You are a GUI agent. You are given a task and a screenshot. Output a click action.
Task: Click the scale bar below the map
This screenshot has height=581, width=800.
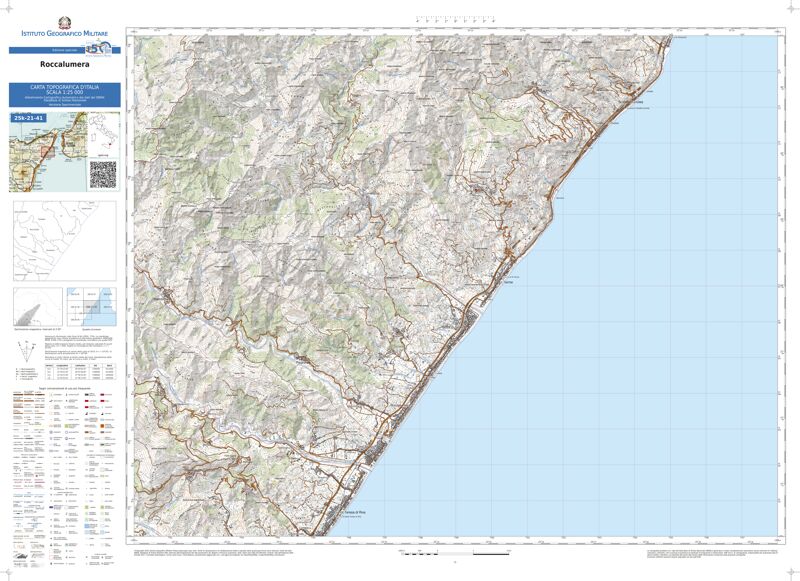470,551
